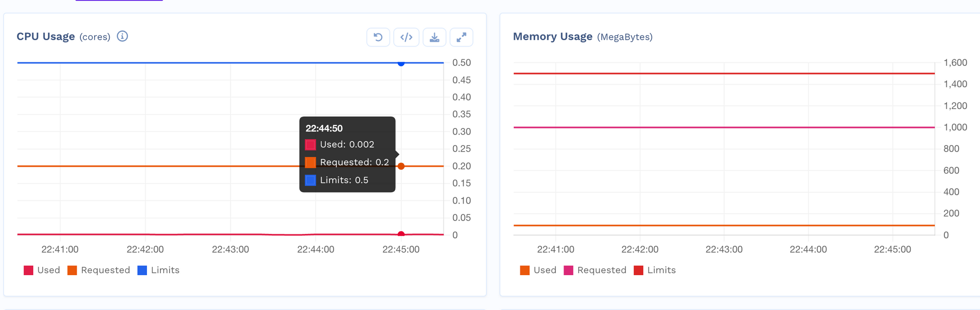Click the blue Limits swatch in CPU legend

coord(142,270)
